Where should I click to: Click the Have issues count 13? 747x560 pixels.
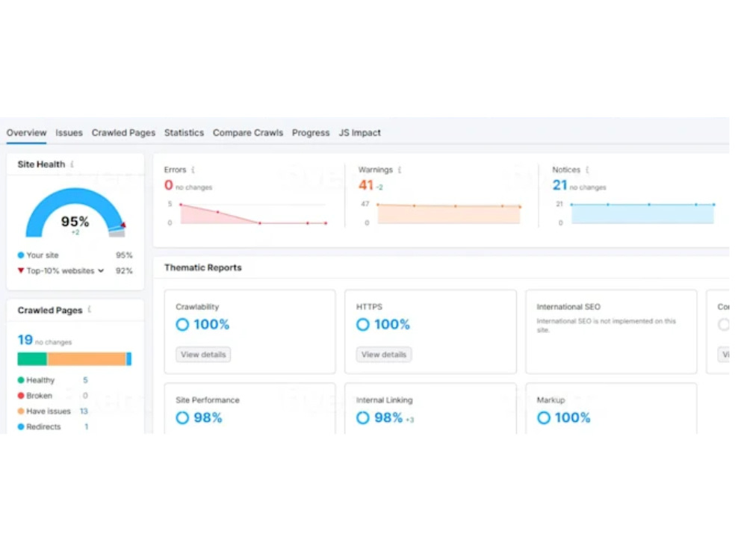pyautogui.click(x=84, y=411)
